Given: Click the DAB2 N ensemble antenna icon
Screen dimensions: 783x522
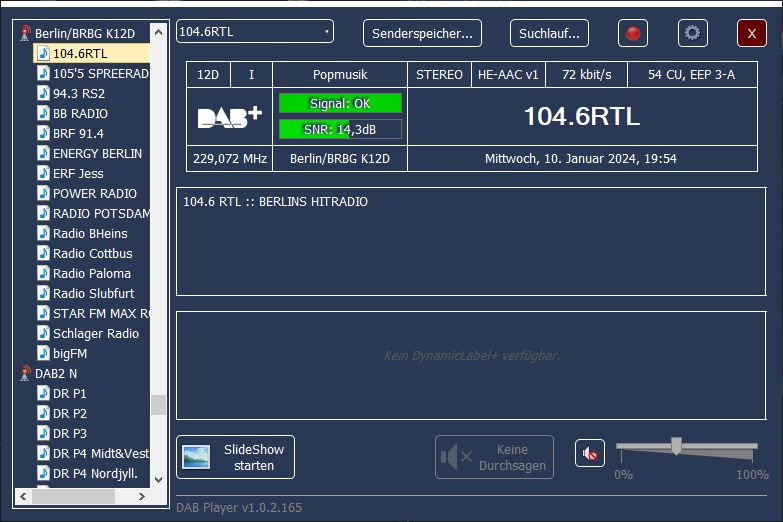Looking at the screenshot, I should [x=25, y=373].
